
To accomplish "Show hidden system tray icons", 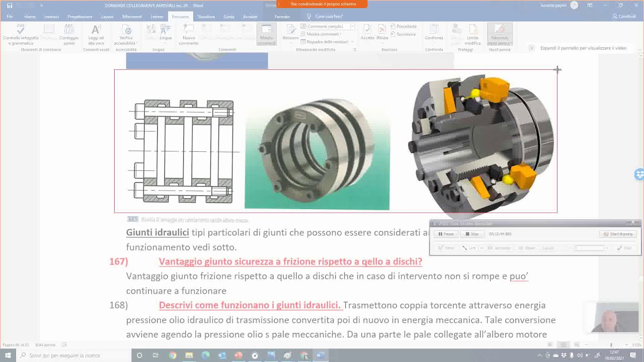I will click(540, 355).
